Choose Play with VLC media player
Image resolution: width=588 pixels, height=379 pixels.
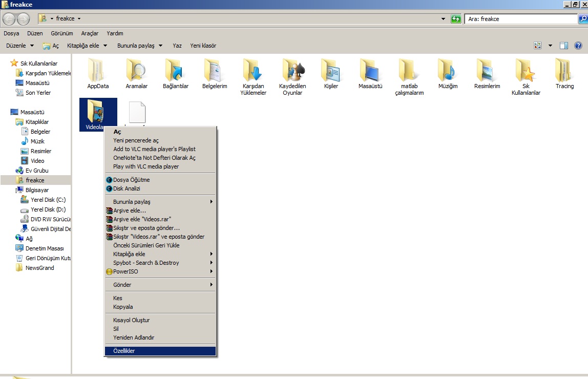[x=146, y=166]
